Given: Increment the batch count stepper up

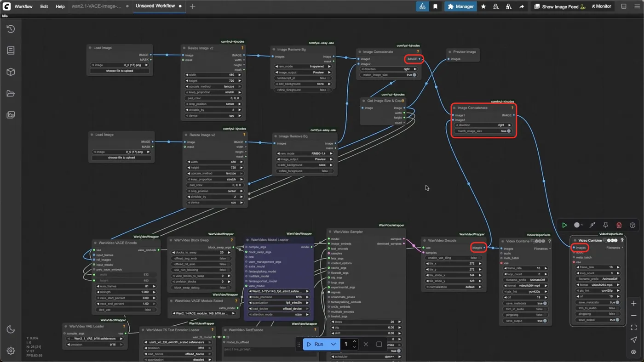Looking at the screenshot, I should coord(354,341).
